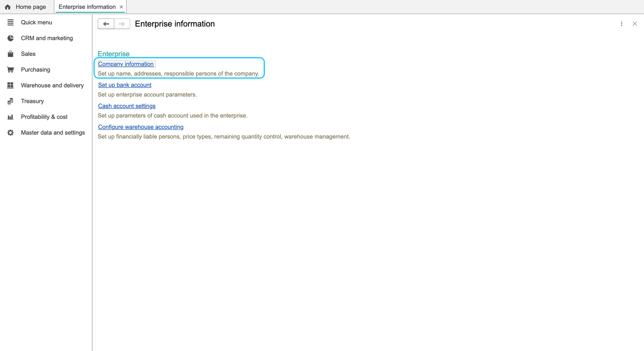Click the 'Set up parameters of cash account' description
644x351 pixels.
[172, 116]
